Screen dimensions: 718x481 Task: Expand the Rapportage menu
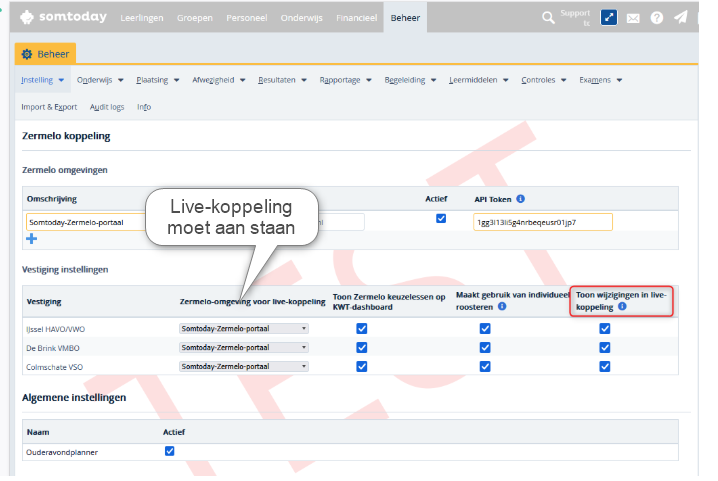tap(345, 79)
